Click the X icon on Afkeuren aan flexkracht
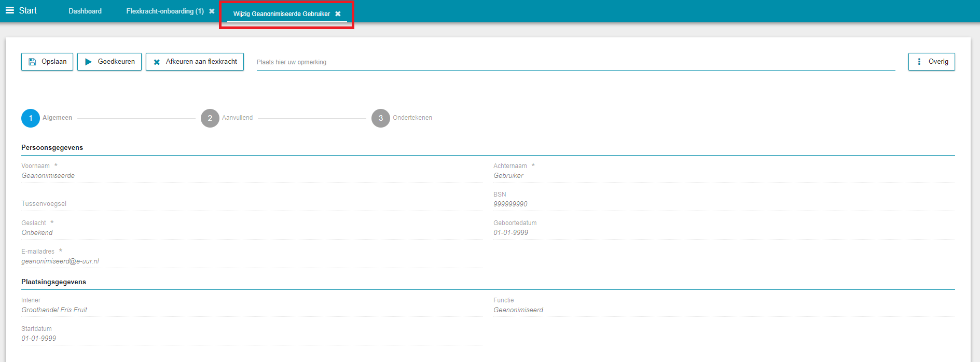980x362 pixels. (157, 62)
